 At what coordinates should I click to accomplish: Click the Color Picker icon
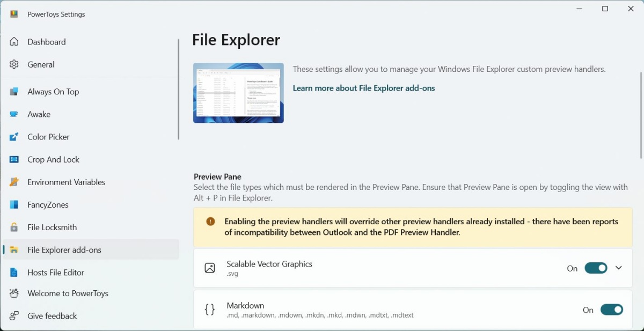pyautogui.click(x=14, y=137)
